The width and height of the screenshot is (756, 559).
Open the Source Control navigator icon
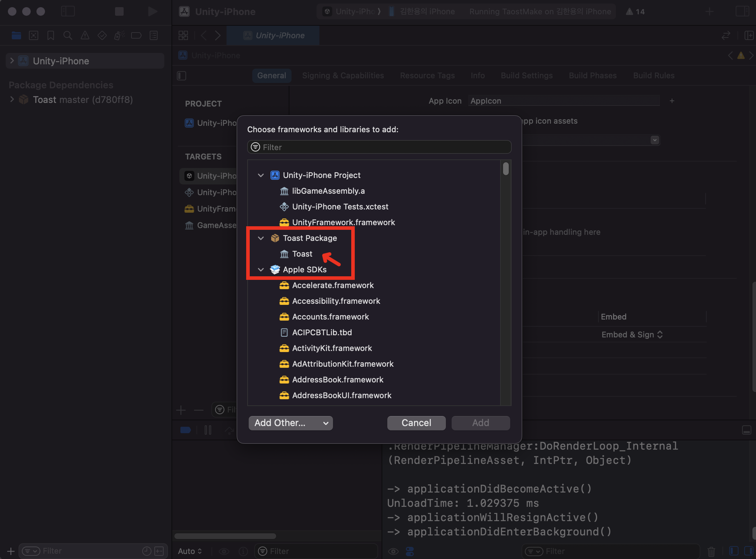pos(34,35)
